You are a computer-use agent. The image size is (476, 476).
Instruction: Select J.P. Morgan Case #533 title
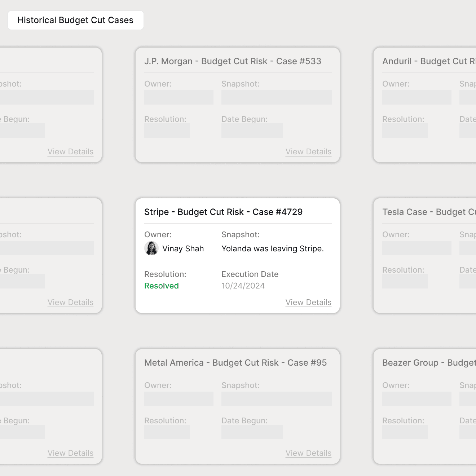click(233, 61)
